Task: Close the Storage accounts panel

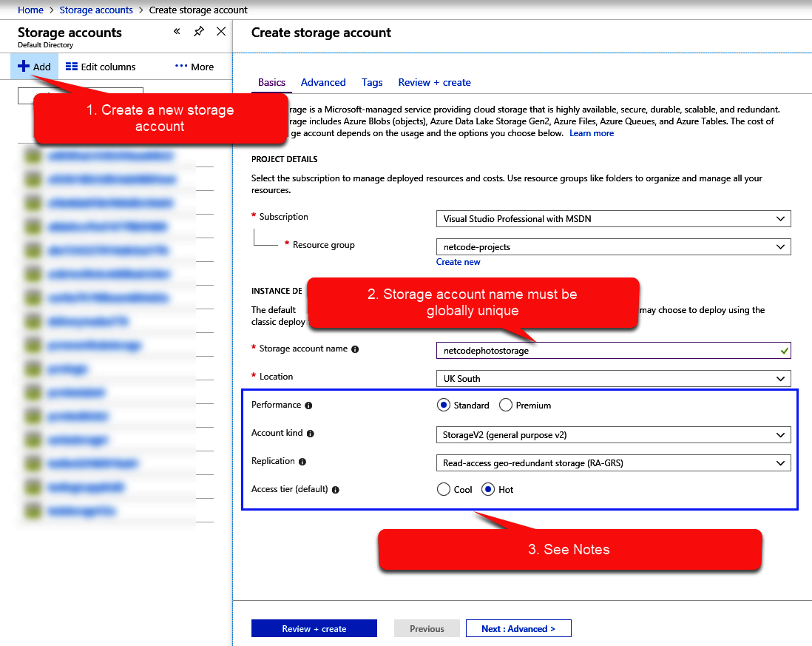Action: click(x=220, y=31)
